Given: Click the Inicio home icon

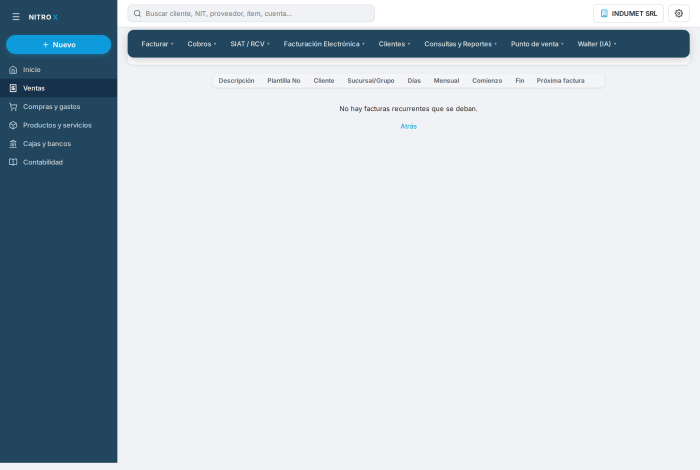Looking at the screenshot, I should 13,70.
